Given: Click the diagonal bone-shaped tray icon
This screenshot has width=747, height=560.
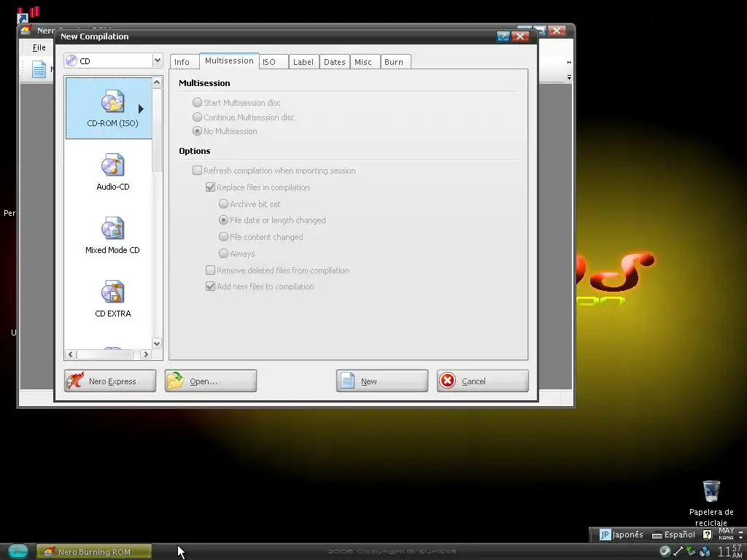Looking at the screenshot, I should tap(678, 551).
